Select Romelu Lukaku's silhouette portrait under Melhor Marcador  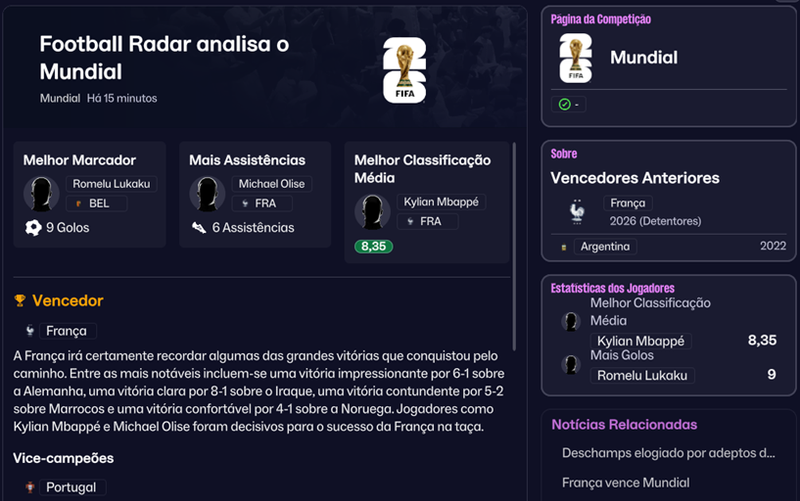(x=41, y=194)
